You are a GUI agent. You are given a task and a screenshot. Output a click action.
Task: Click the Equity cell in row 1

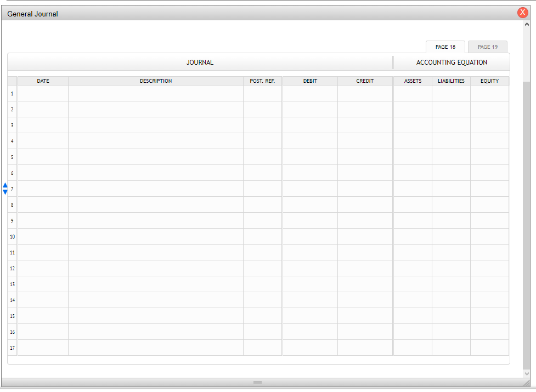(x=489, y=93)
